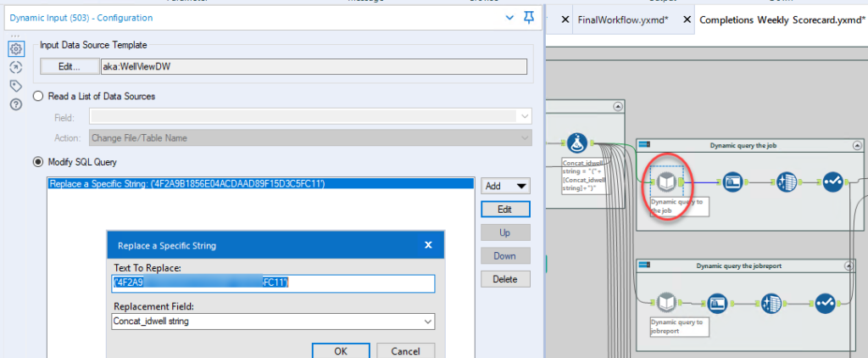Viewport: 868px width, 358px height.
Task: Open the annotation tag icon in sidebar
Action: (16, 86)
